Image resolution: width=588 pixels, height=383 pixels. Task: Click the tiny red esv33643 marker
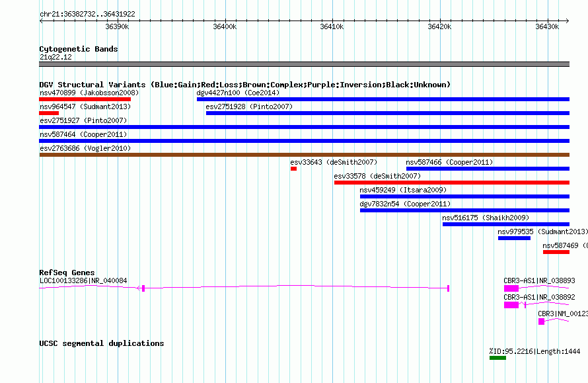[x=293, y=169]
